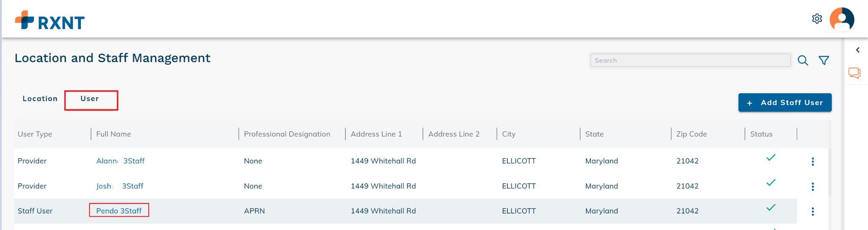Click the RXNT logo
This screenshot has width=868, height=230.
pyautogui.click(x=50, y=20)
